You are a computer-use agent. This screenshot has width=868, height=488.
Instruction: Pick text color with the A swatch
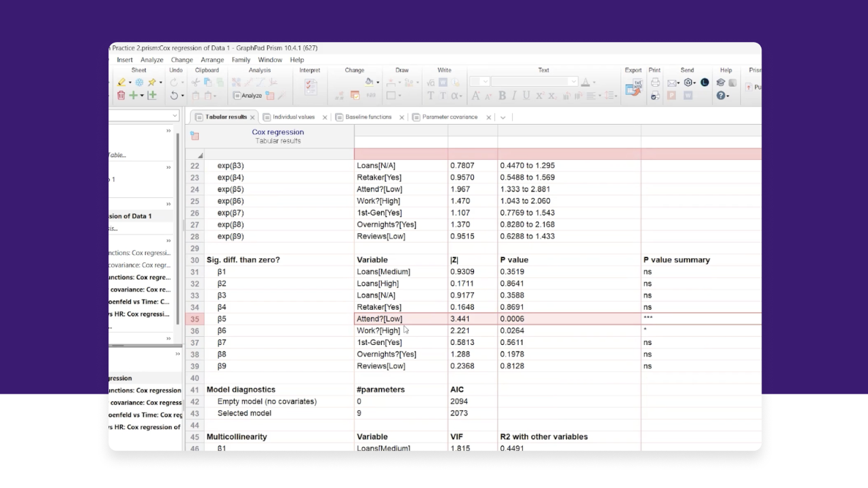[585, 82]
